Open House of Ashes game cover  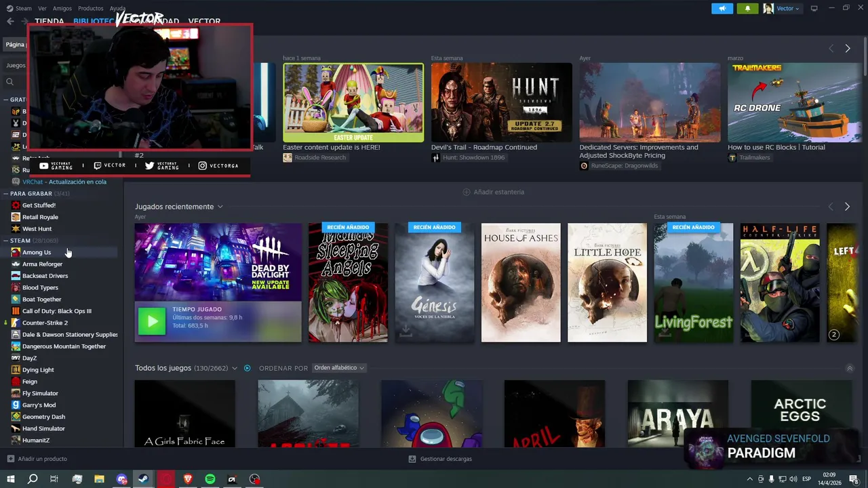[x=521, y=283]
